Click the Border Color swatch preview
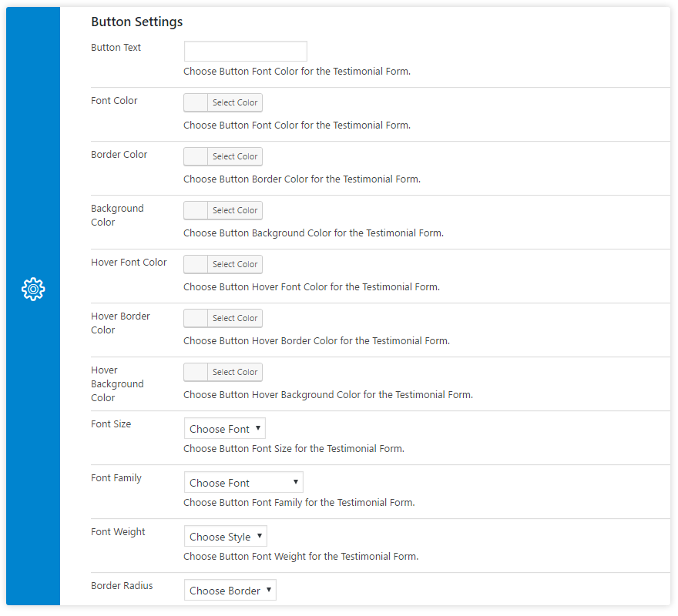Screen dimensions: 678x616 click(x=196, y=156)
